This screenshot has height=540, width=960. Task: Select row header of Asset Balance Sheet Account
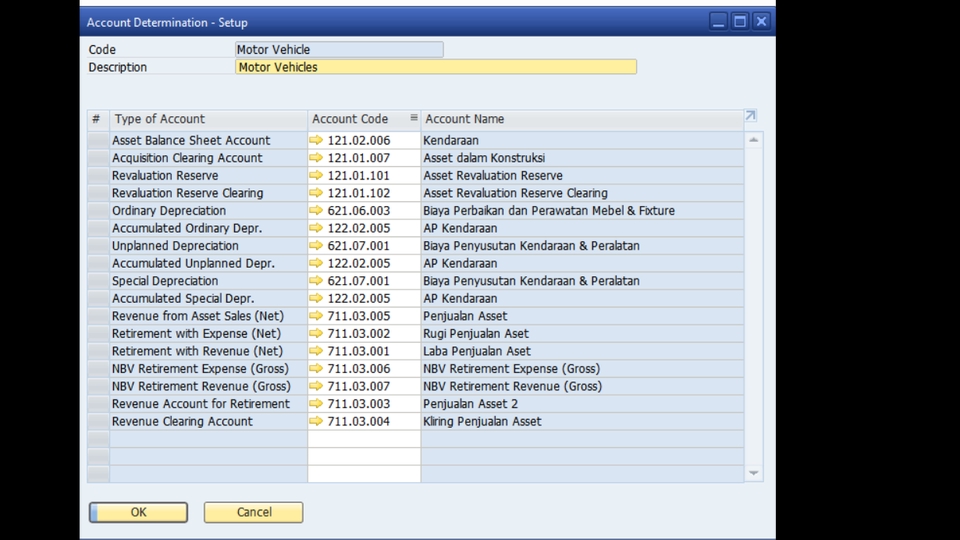pos(98,140)
